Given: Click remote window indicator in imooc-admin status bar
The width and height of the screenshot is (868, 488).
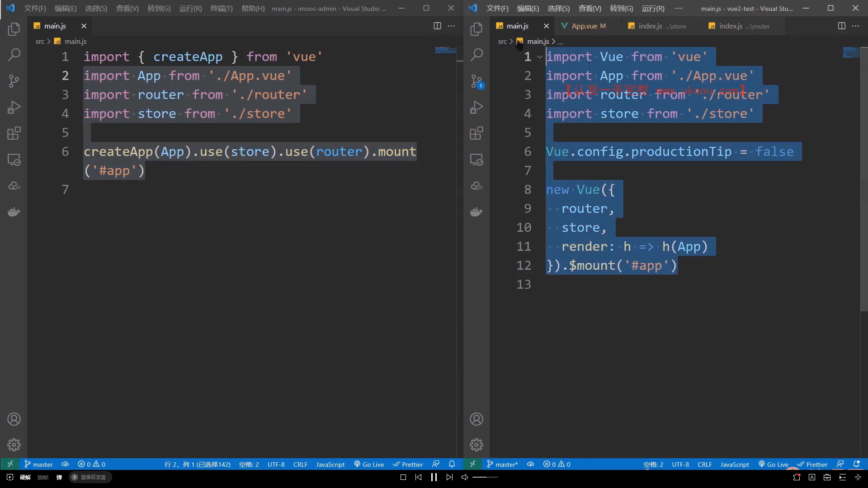Looking at the screenshot, I should (x=10, y=464).
